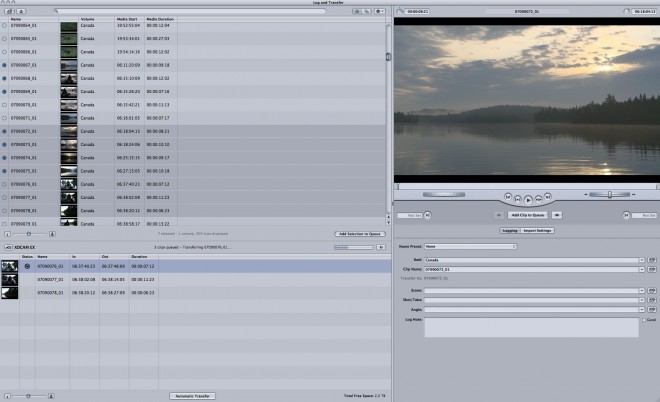Image resolution: width=660 pixels, height=402 pixels.
Task: Click the Mark Out point button
Action: coord(625,214)
